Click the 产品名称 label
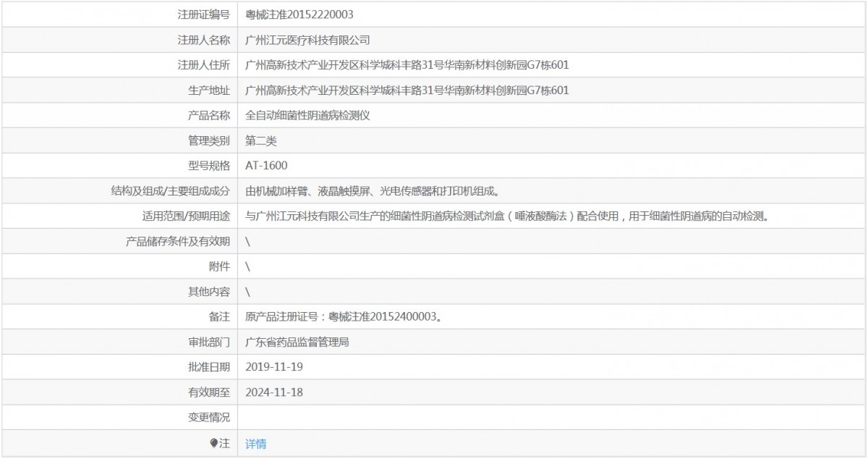This screenshot has width=868, height=459. (x=209, y=115)
